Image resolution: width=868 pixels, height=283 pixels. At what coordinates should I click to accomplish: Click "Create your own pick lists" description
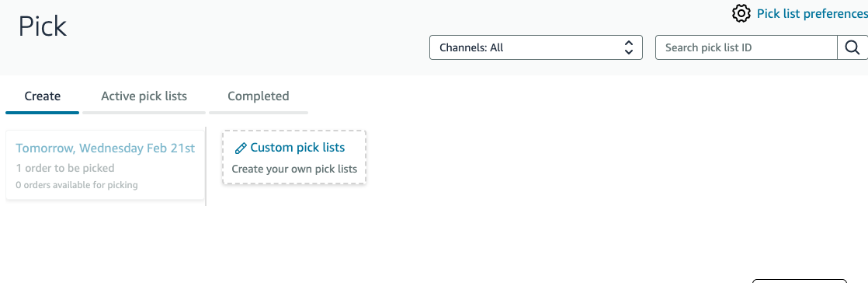point(294,169)
